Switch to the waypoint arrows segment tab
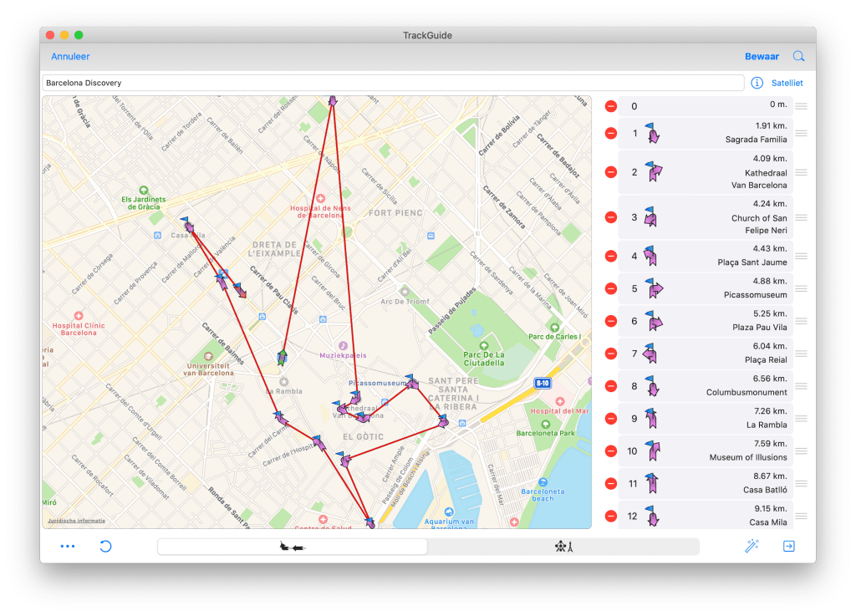 [293, 547]
